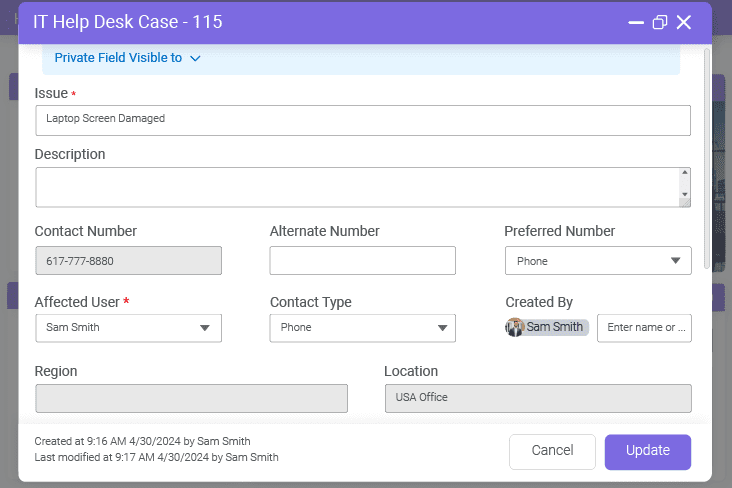
Task: Open the Preferred Number dropdown
Action: [598, 261]
